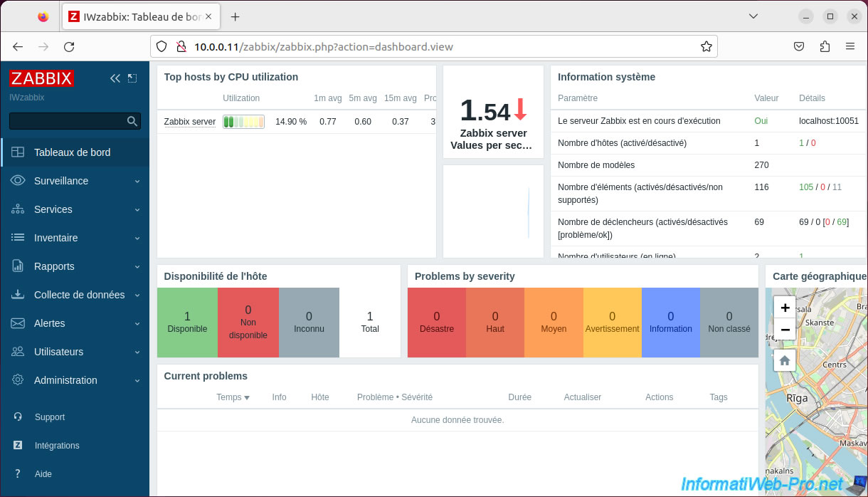This screenshot has height=497, width=868.
Task: Collapse the Zabbix sidebar with double-chevron icon
Action: coord(115,78)
